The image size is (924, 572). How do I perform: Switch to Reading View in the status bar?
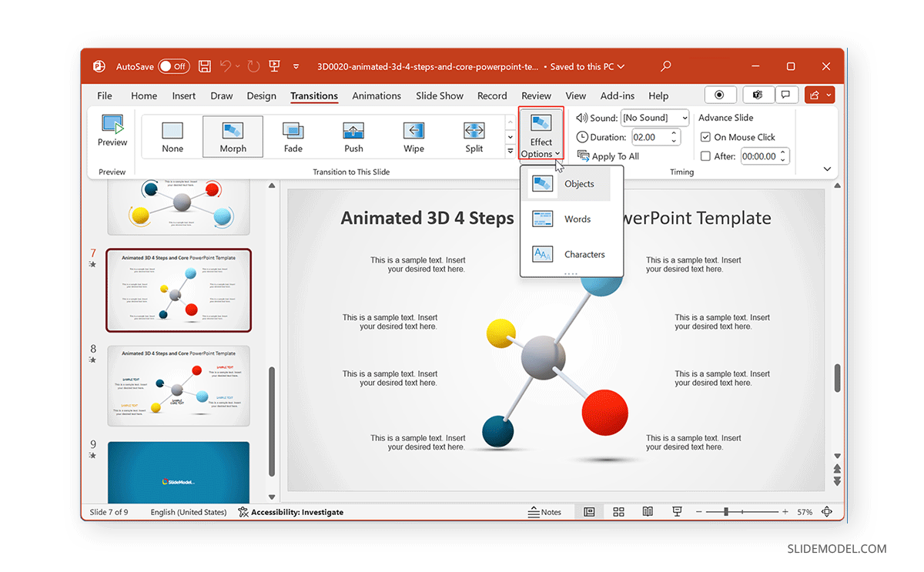click(648, 511)
